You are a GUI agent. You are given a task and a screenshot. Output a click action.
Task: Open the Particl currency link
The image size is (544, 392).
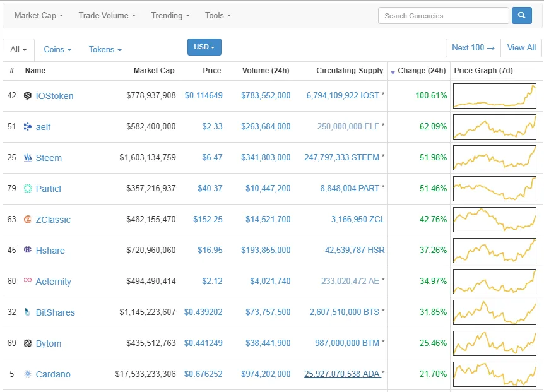click(48, 189)
